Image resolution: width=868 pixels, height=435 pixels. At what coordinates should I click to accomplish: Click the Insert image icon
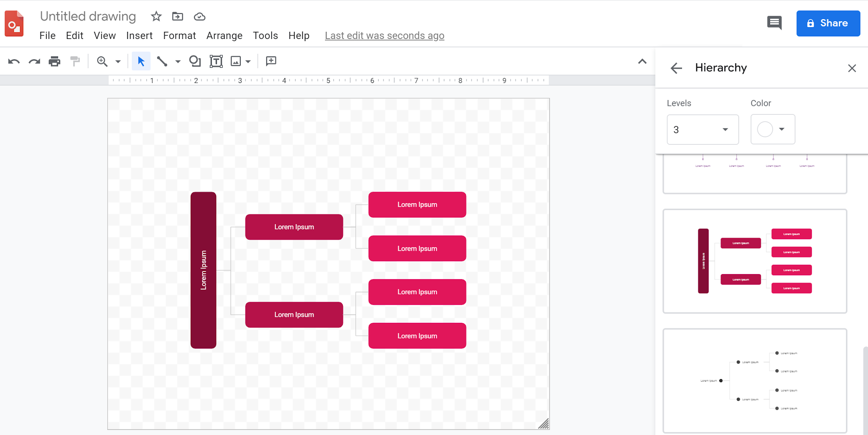click(236, 61)
